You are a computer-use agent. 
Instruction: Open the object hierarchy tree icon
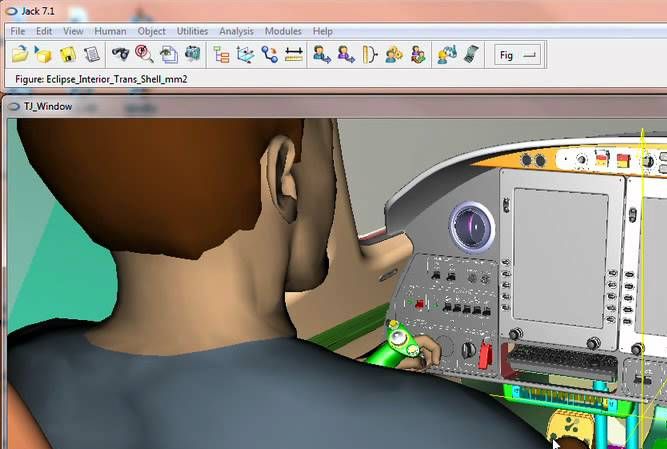point(221,54)
